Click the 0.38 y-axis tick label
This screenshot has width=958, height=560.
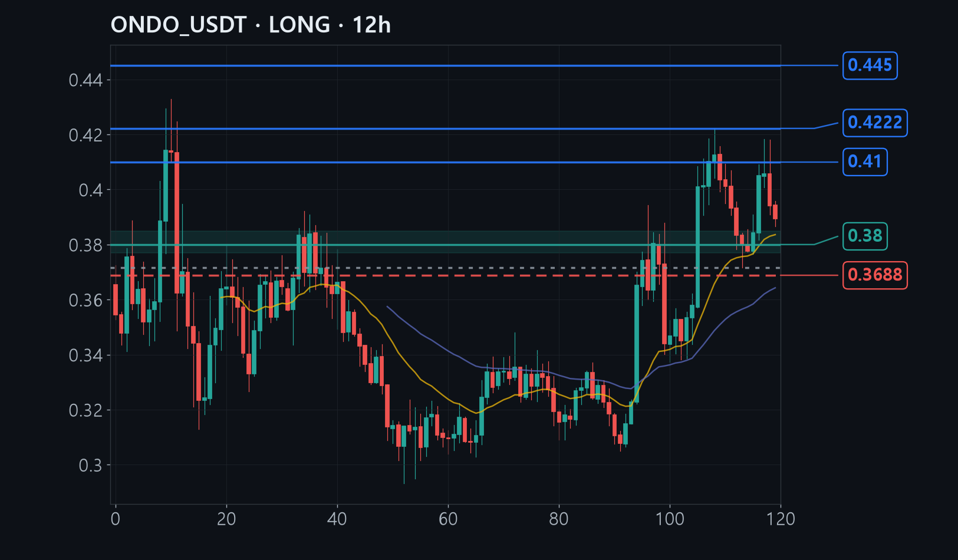pos(86,245)
